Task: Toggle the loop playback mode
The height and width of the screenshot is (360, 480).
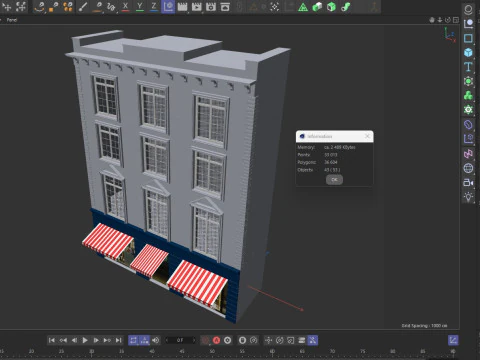Action: (133, 340)
